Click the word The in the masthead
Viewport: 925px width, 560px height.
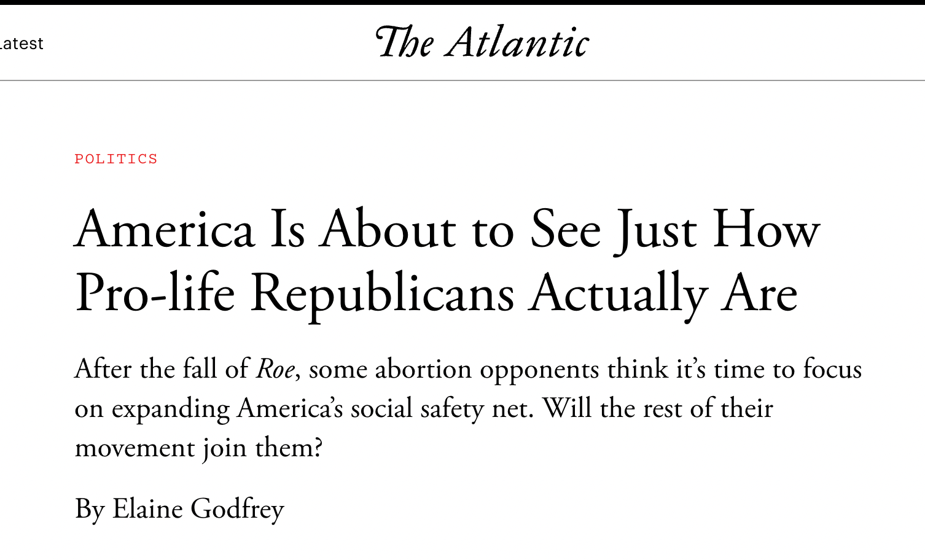click(x=405, y=42)
